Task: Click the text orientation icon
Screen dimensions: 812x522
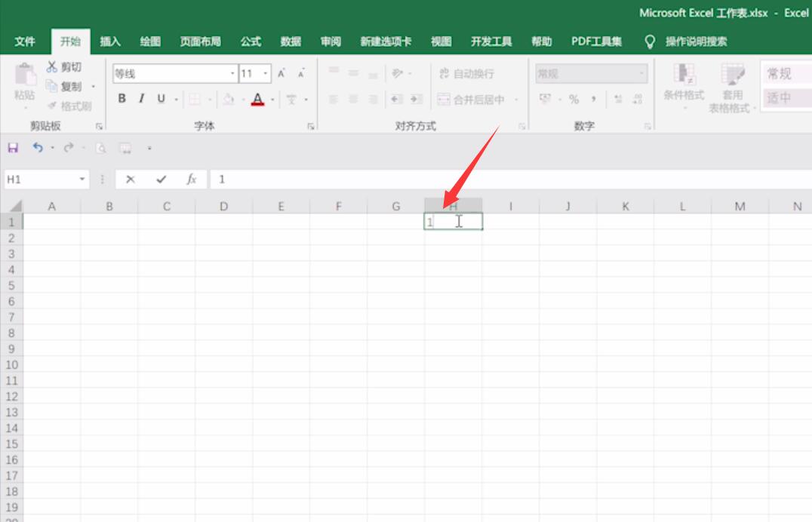Action: pyautogui.click(x=398, y=73)
